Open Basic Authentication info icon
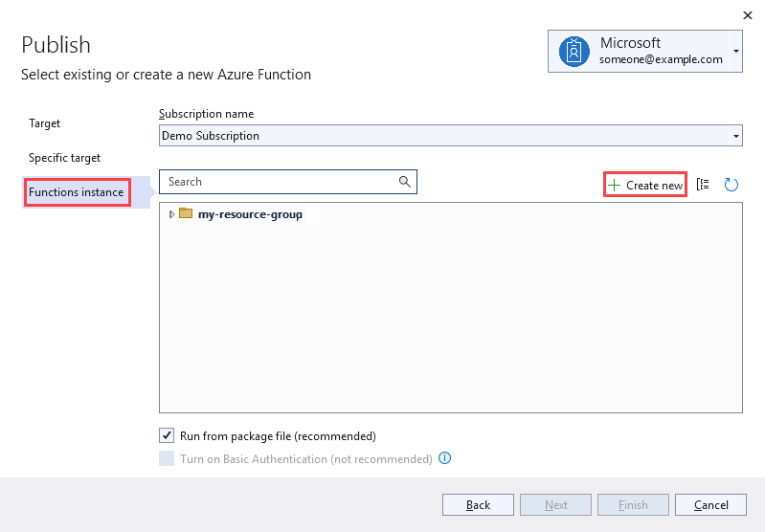The height and width of the screenshot is (532, 765). [444, 458]
